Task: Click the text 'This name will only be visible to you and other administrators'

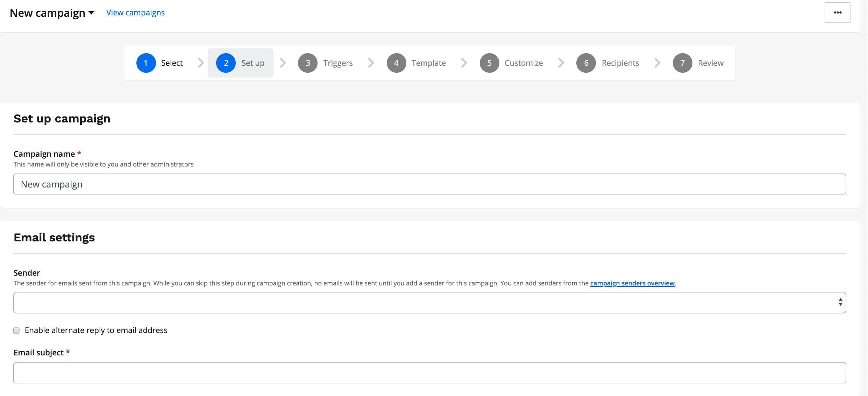Action: click(x=104, y=164)
